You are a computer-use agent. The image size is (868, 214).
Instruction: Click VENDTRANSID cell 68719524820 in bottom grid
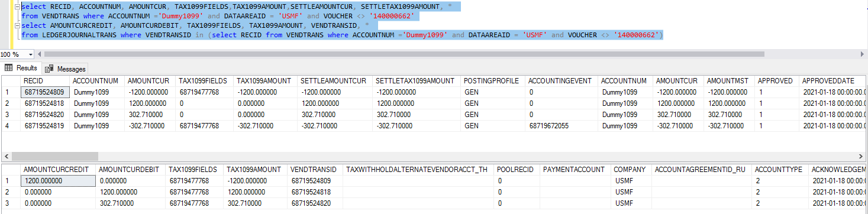pyautogui.click(x=315, y=203)
